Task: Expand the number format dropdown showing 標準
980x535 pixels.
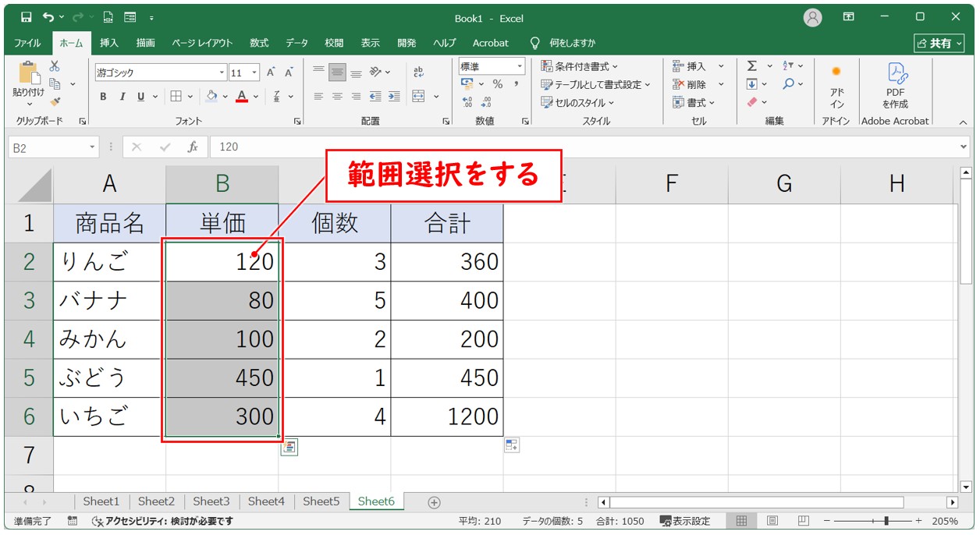Action: tap(519, 66)
